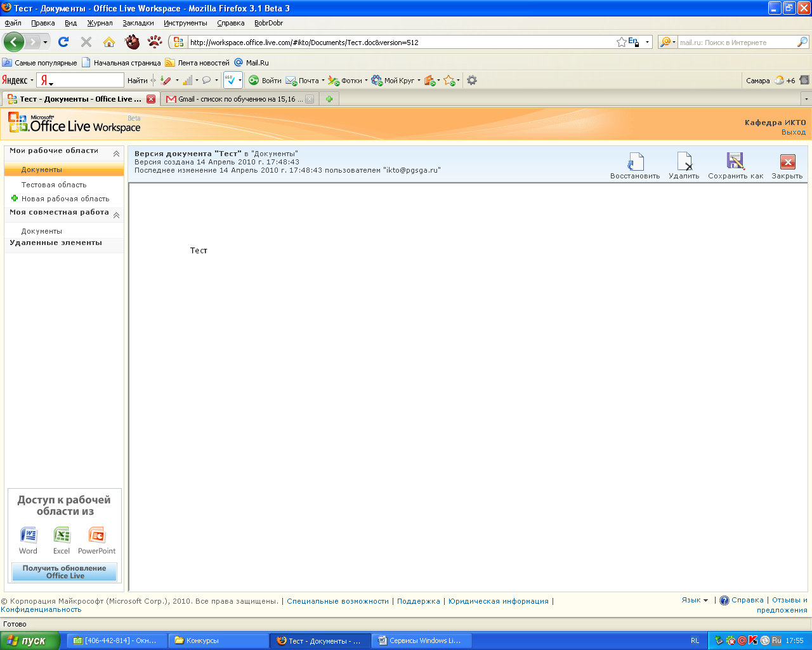
Task: Open the Инструменты menu
Action: (x=185, y=23)
